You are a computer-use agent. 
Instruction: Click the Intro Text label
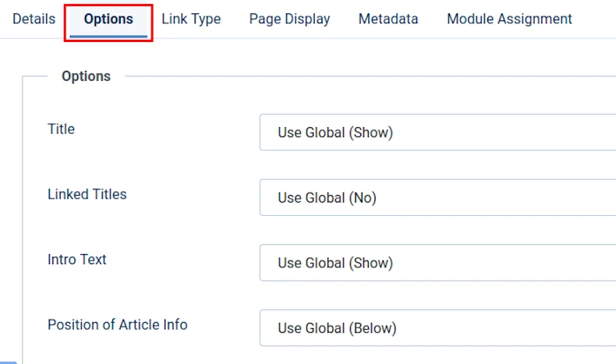76,260
